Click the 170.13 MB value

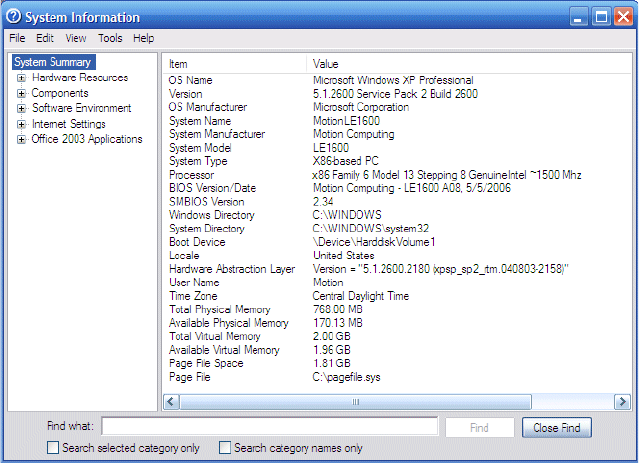[337, 322]
